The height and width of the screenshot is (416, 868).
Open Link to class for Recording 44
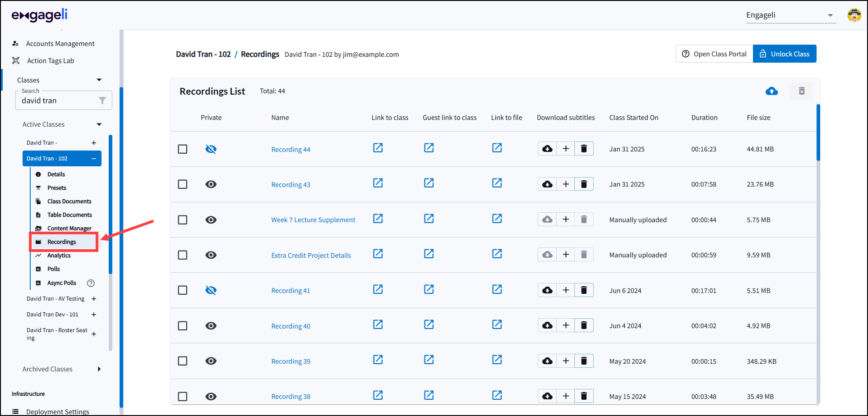click(378, 148)
